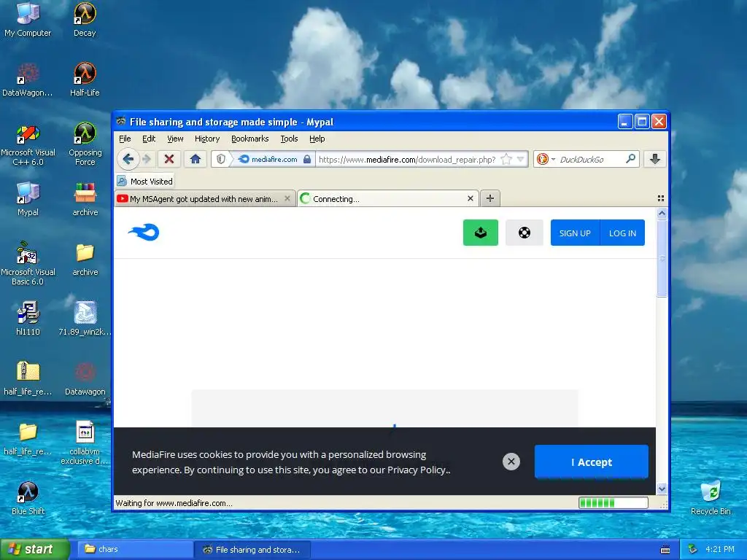This screenshot has width=747, height=560.
Task: Open the History menu
Action: pos(206,139)
